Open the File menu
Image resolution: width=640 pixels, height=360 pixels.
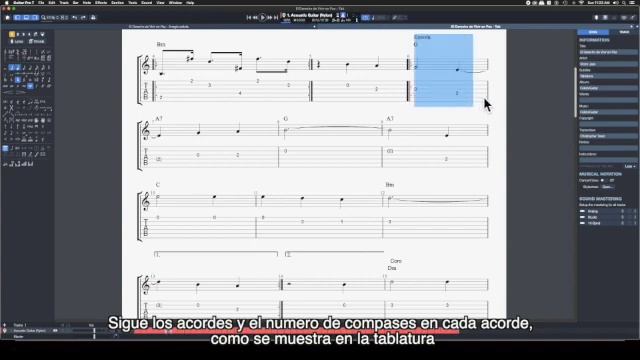41,2
